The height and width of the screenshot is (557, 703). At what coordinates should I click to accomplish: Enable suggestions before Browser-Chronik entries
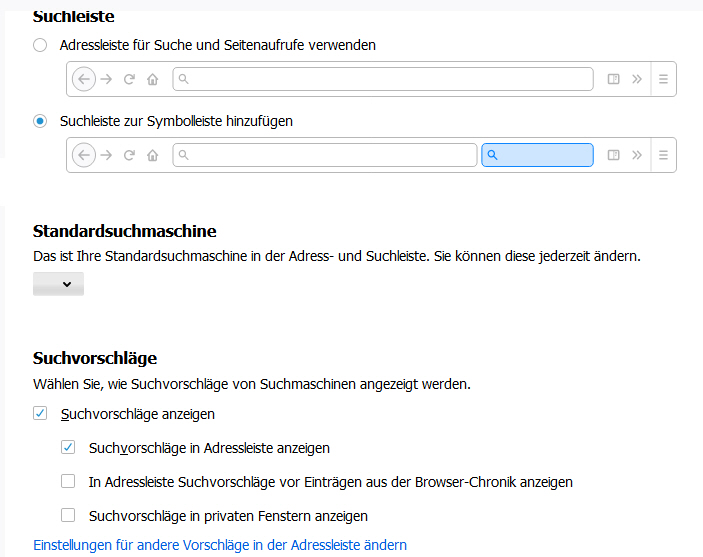pos(68,482)
